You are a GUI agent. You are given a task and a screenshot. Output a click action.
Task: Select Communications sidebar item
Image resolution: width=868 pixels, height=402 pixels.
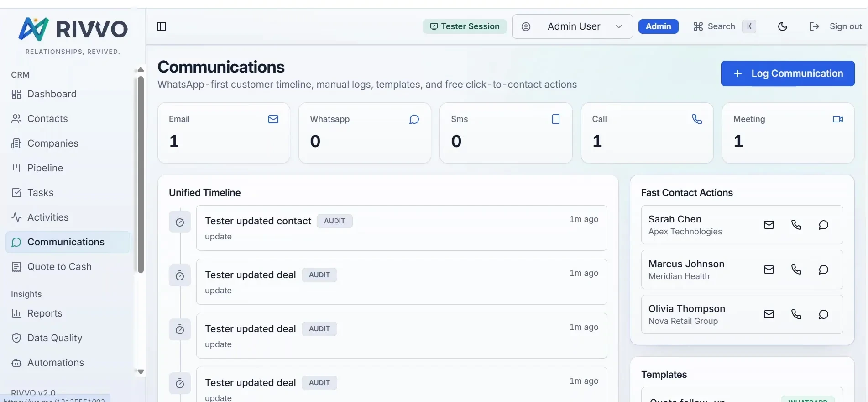[x=68, y=242]
